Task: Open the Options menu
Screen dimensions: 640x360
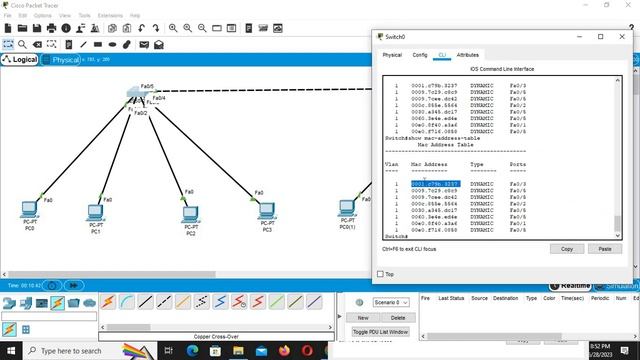Action: 42,16
